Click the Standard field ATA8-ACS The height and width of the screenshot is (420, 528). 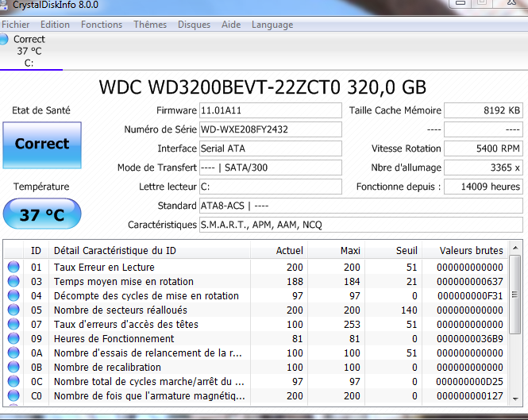pyautogui.click(x=361, y=206)
